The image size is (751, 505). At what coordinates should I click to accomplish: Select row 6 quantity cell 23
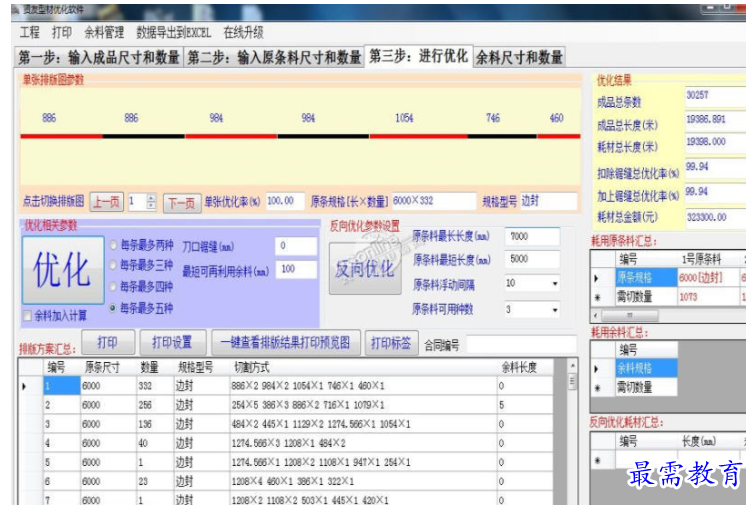(154, 481)
